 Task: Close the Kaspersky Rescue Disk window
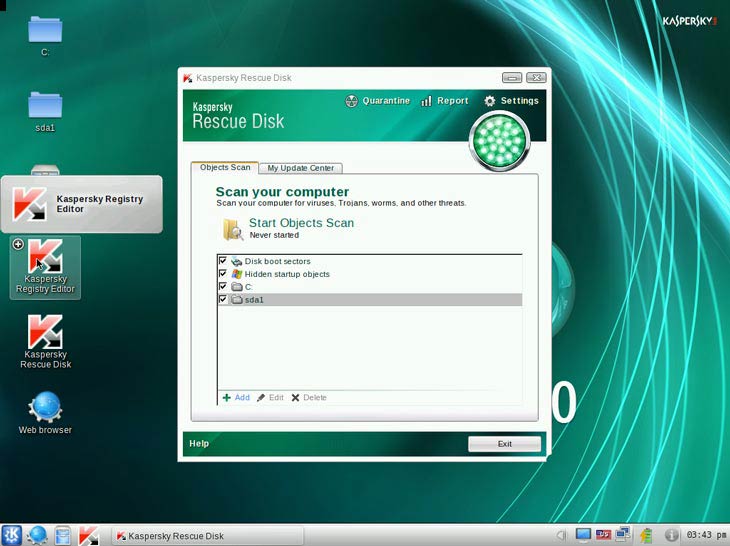536,78
